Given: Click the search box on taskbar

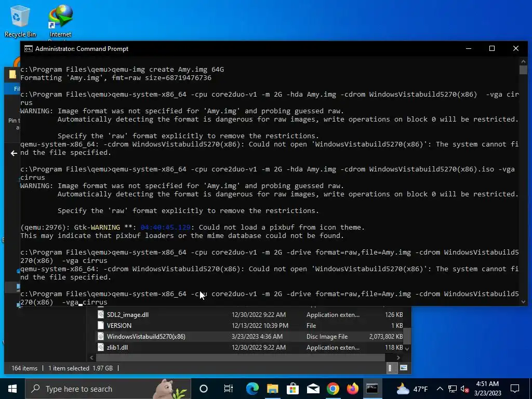Looking at the screenshot, I should (x=108, y=389).
